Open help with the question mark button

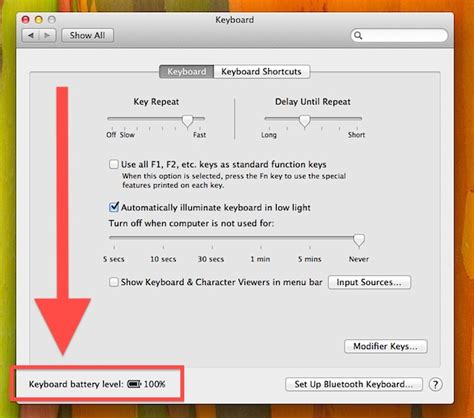pyautogui.click(x=435, y=384)
